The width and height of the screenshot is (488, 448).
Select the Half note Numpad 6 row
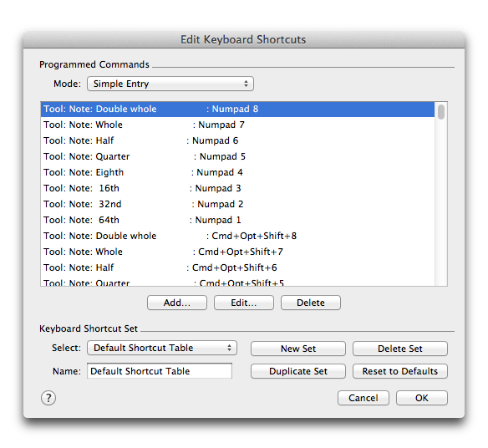pos(237,140)
